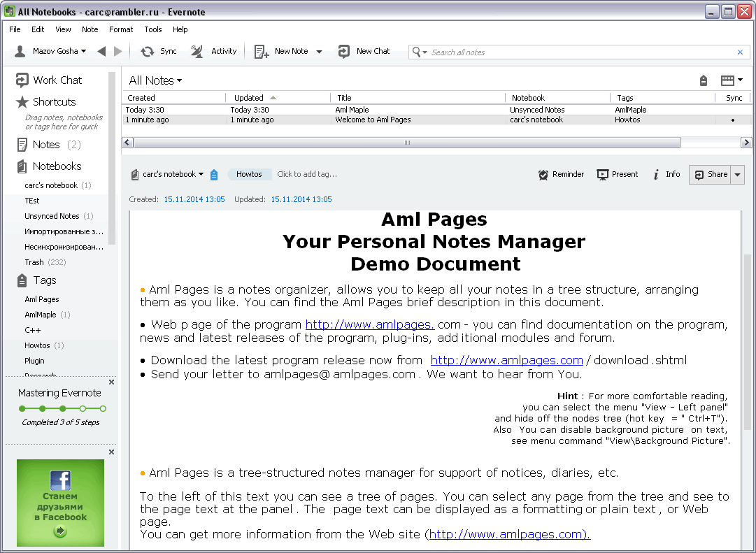Open the All Notes dropdown
Image resolution: width=756 pixels, height=553 pixels.
point(155,80)
